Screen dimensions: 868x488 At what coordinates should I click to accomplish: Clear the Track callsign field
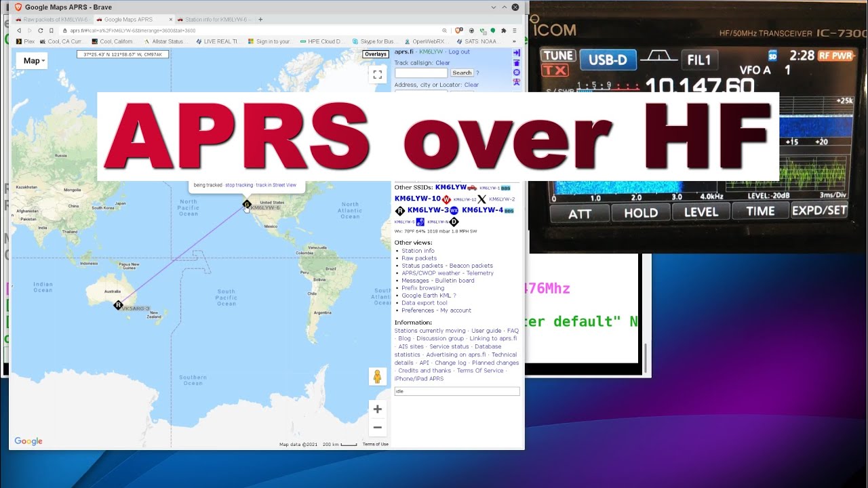tap(443, 63)
